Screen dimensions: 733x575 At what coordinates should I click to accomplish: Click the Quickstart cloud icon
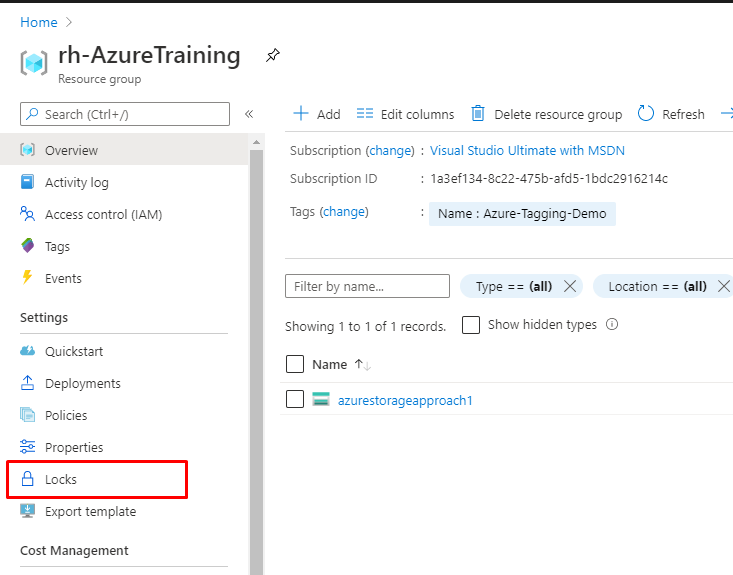28,351
